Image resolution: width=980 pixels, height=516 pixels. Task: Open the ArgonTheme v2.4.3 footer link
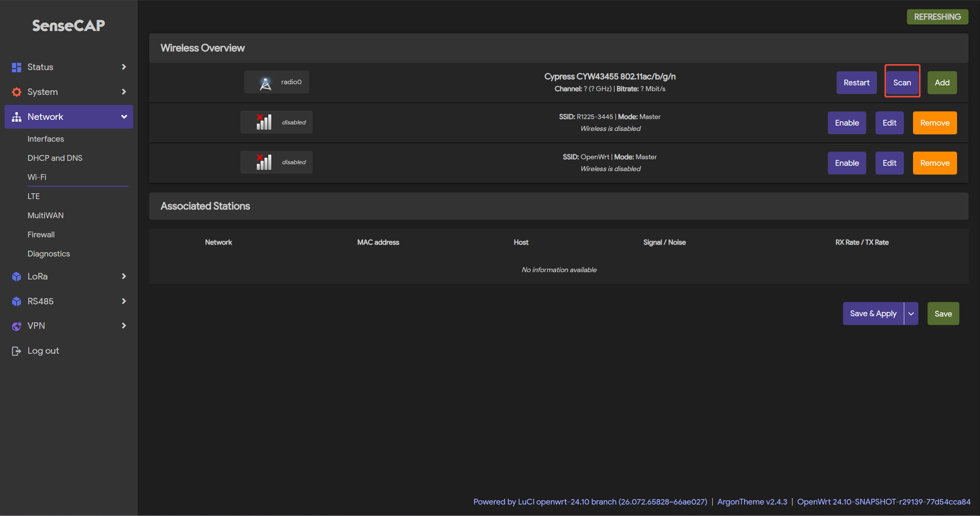pos(752,502)
